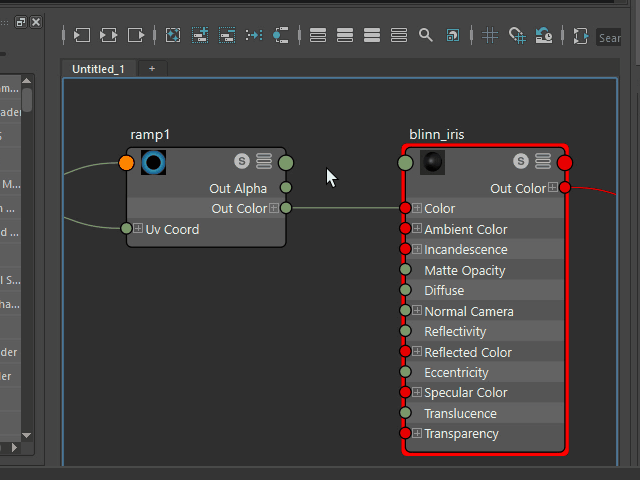The width and height of the screenshot is (640, 480).
Task: Expand the Color attribute on blinn_iris
Action: 417,209
